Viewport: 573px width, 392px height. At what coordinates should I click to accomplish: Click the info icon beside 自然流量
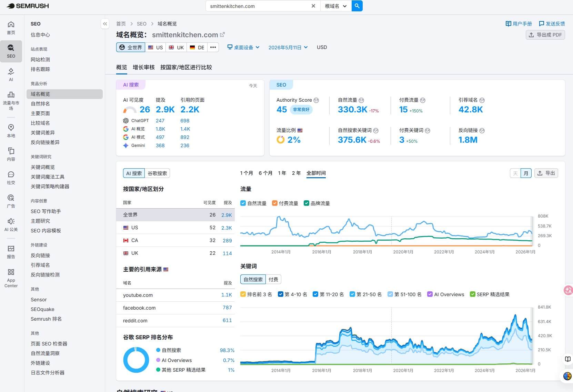(361, 100)
